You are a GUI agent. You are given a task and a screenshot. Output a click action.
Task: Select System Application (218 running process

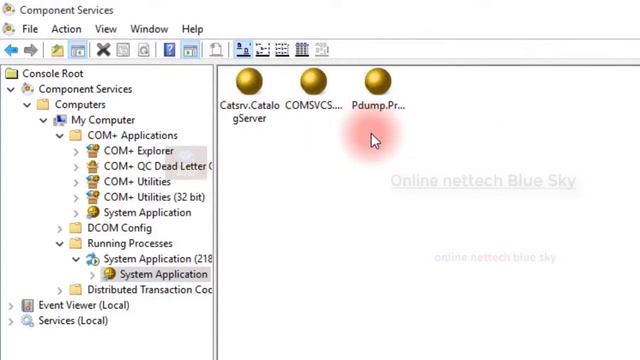pos(158,259)
